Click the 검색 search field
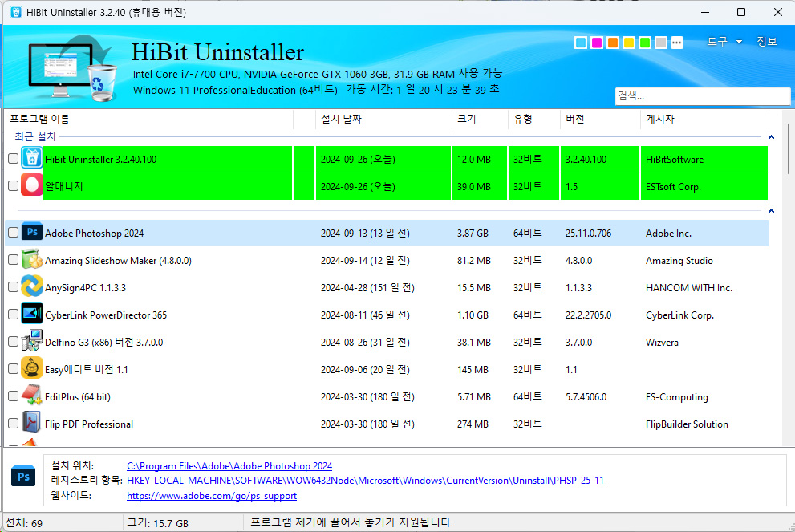795x532 pixels. [703, 95]
